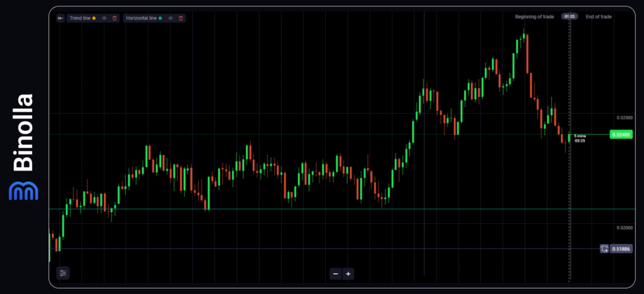This screenshot has width=644, height=294.
Task: Zoom in chart with plus button
Action: [348, 274]
